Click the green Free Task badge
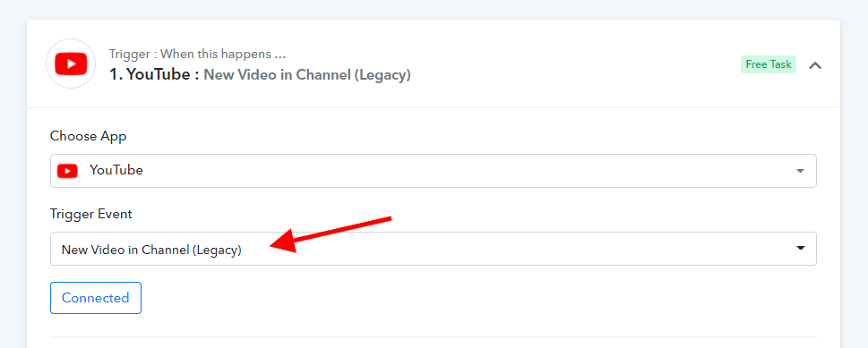 pos(769,64)
